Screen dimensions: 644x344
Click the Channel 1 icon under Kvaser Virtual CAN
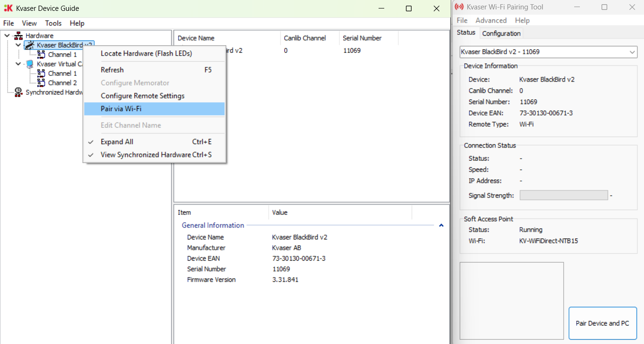tap(41, 74)
